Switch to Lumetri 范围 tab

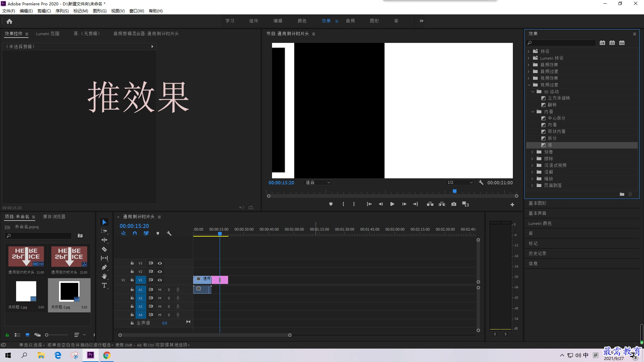coord(48,34)
